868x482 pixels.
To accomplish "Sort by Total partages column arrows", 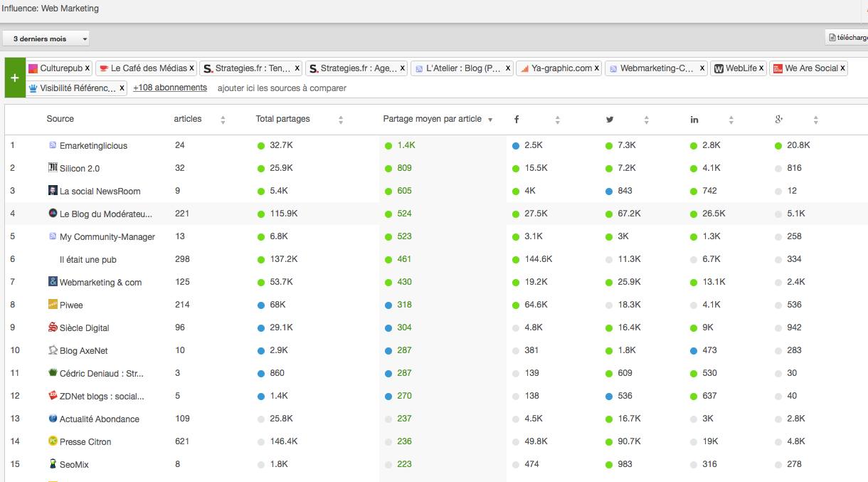I will click(x=341, y=120).
